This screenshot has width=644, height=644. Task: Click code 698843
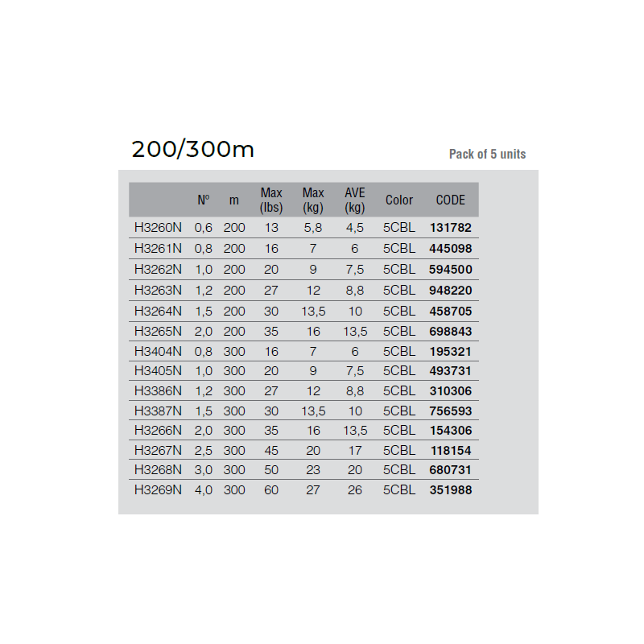pos(451,332)
